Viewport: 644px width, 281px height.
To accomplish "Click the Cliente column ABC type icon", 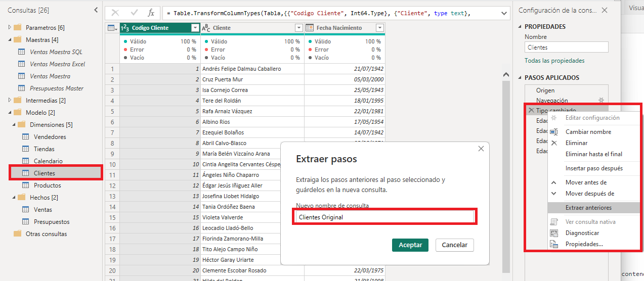I will [206, 28].
